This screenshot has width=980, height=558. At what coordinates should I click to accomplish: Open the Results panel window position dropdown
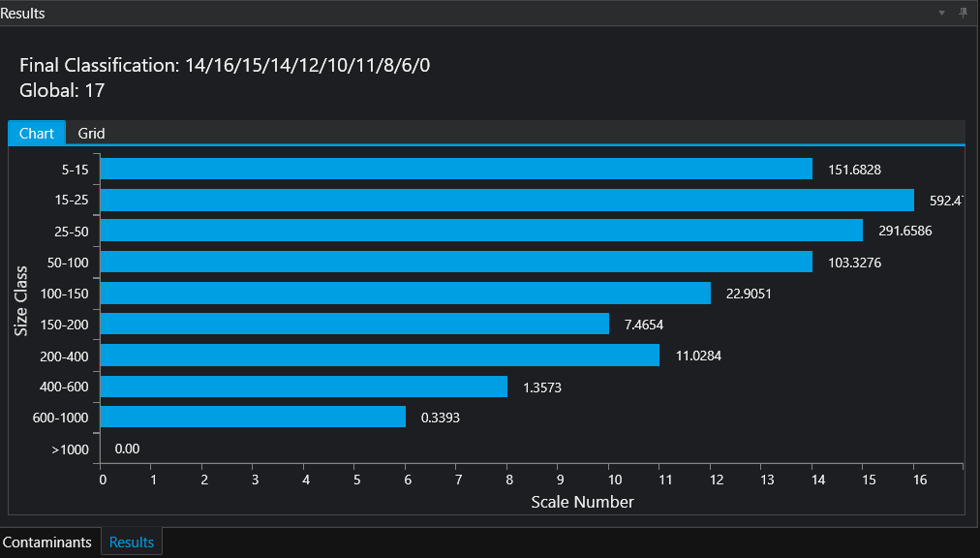(942, 13)
